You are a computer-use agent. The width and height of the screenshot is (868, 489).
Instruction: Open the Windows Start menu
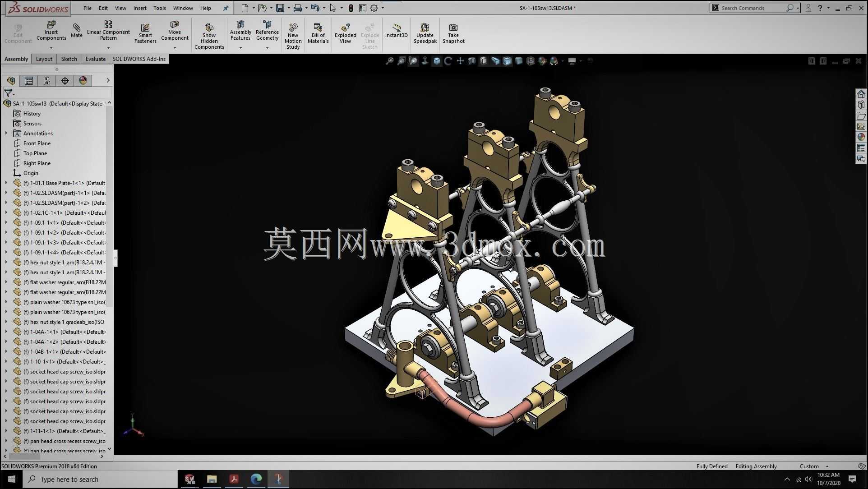tap(12, 479)
